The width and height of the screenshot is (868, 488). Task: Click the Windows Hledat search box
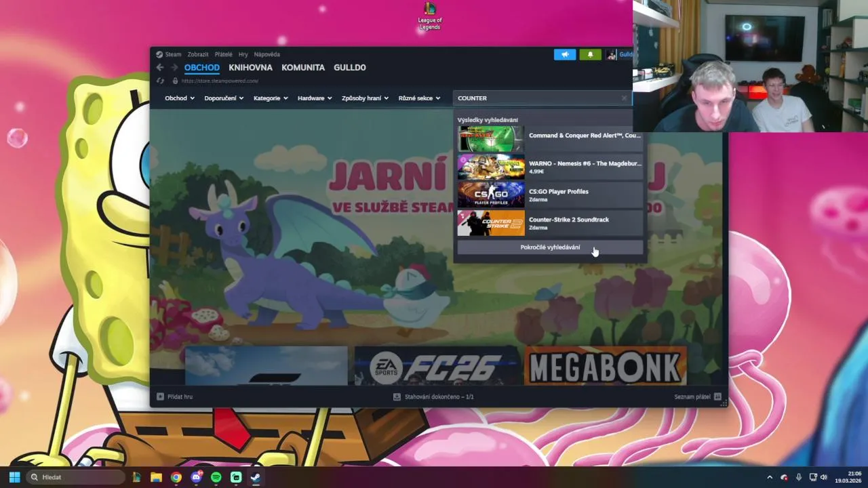[75, 477]
